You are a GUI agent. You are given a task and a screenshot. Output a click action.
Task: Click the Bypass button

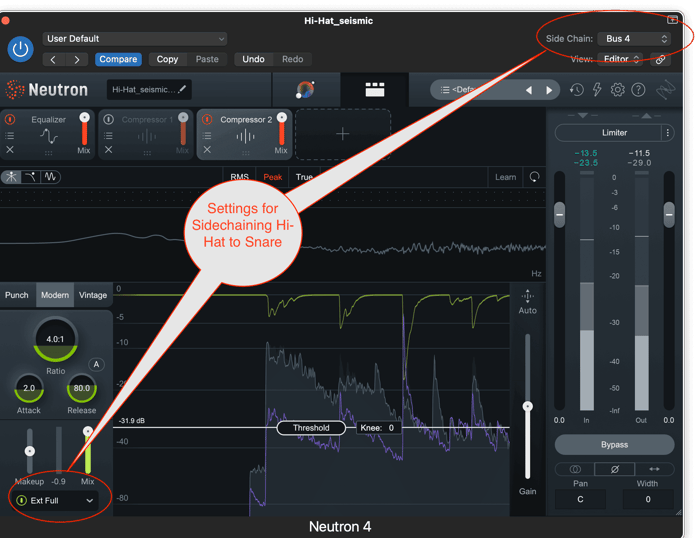(x=614, y=445)
